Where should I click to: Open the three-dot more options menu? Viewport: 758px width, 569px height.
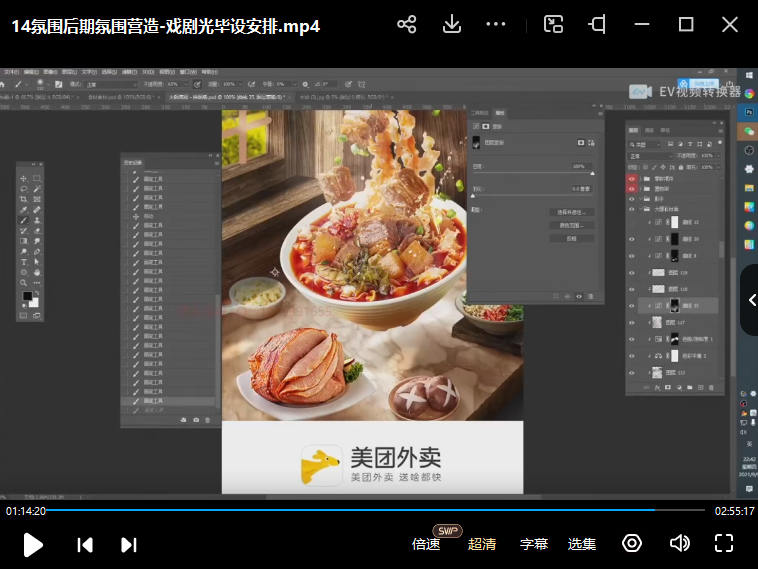pyautogui.click(x=496, y=25)
